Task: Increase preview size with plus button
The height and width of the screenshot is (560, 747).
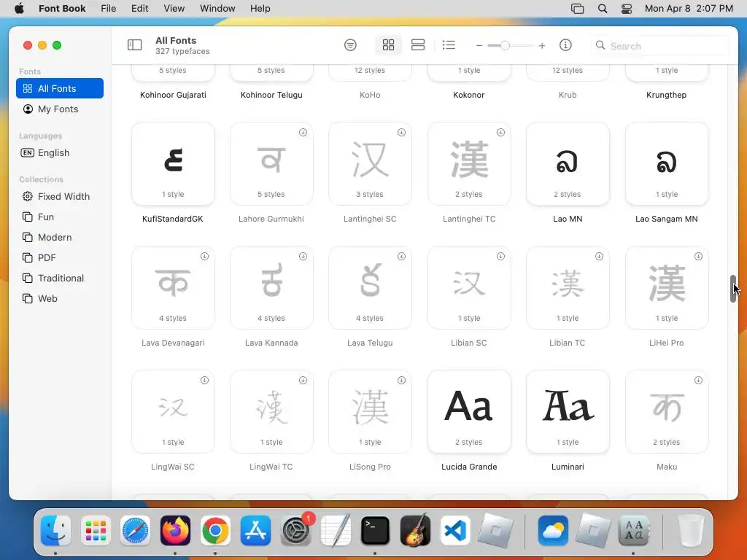Action: [542, 46]
